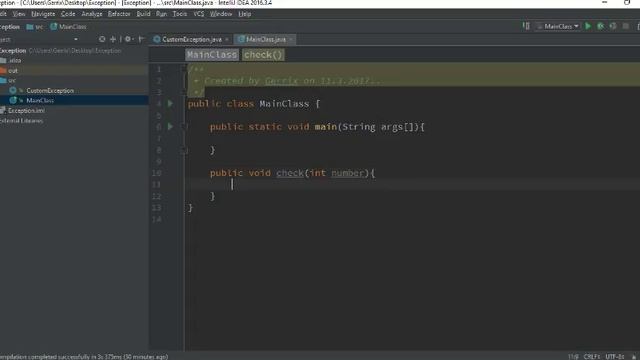Select the out folder in project tree
The image size is (640, 360).
click(74, 70)
